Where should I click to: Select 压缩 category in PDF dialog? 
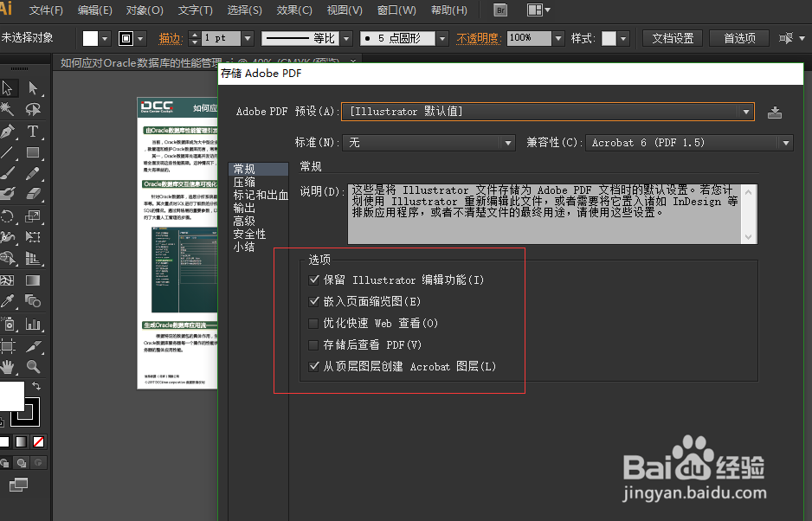point(244,183)
